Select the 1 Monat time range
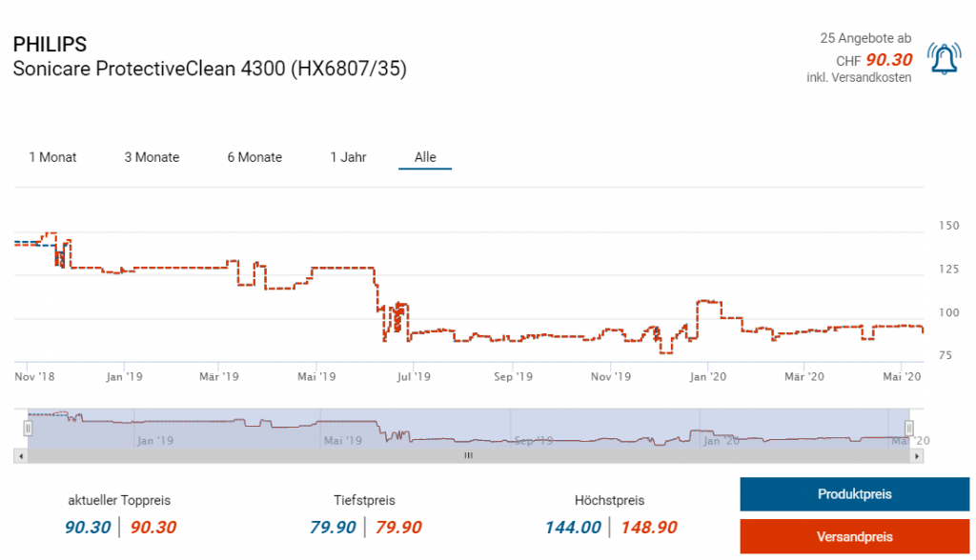The height and width of the screenshot is (560, 976). click(x=52, y=157)
